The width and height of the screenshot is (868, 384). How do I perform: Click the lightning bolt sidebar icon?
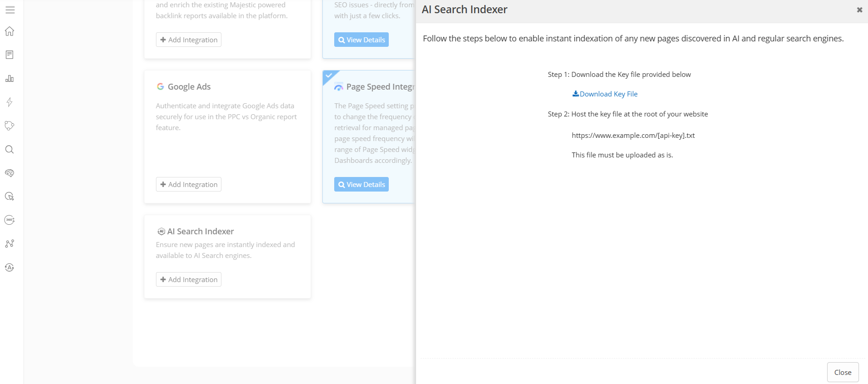(x=10, y=102)
